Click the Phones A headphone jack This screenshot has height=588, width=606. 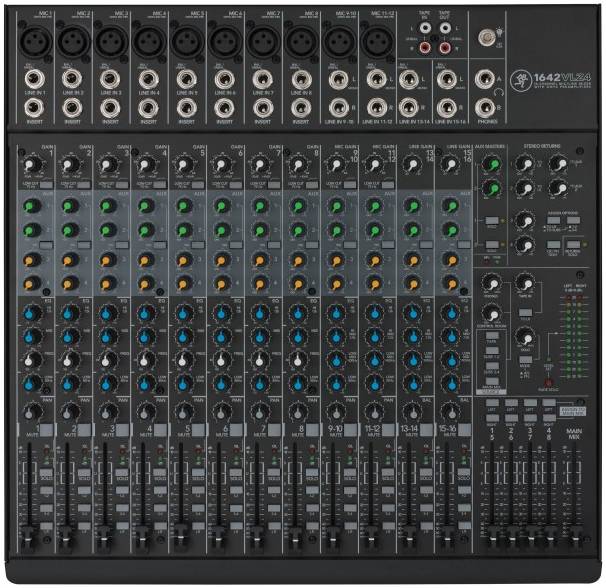point(485,79)
